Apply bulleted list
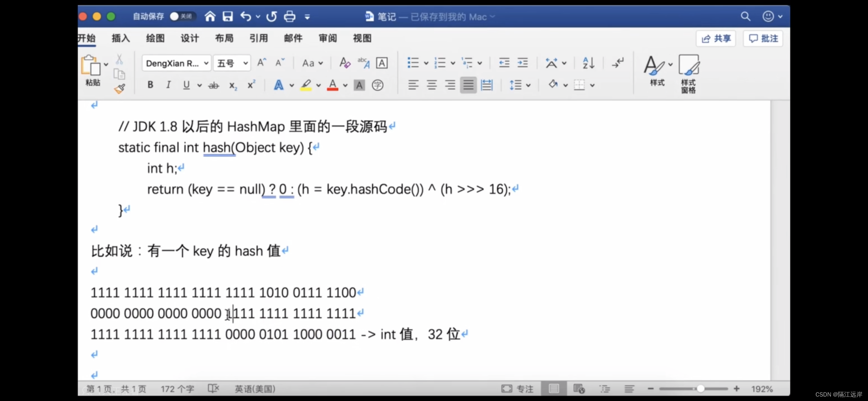This screenshot has width=868, height=401. tap(413, 63)
